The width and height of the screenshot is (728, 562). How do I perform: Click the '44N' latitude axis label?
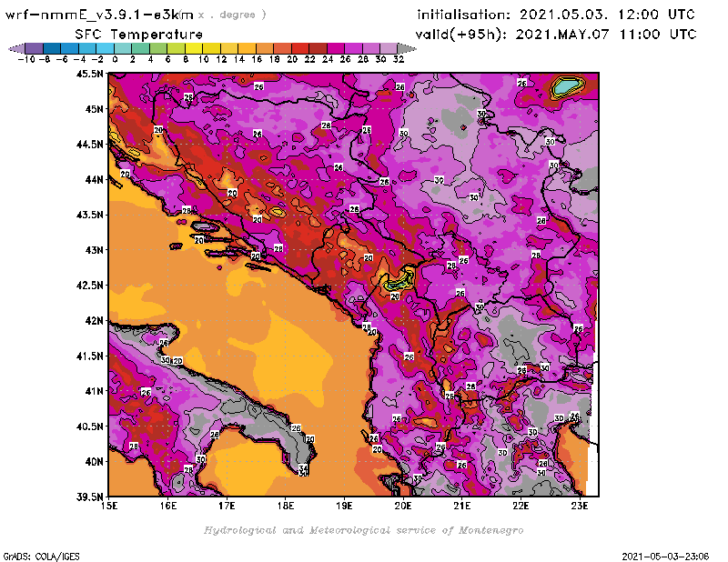(94, 179)
